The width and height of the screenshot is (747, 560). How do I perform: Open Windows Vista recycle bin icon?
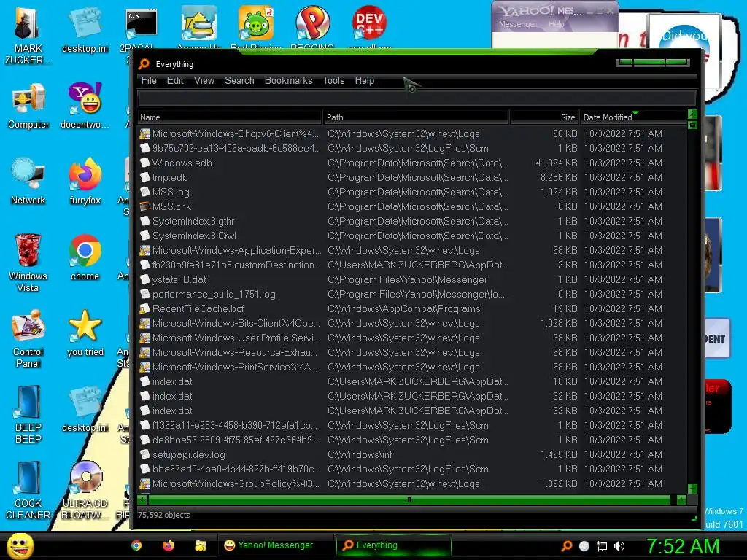pyautogui.click(x=28, y=262)
